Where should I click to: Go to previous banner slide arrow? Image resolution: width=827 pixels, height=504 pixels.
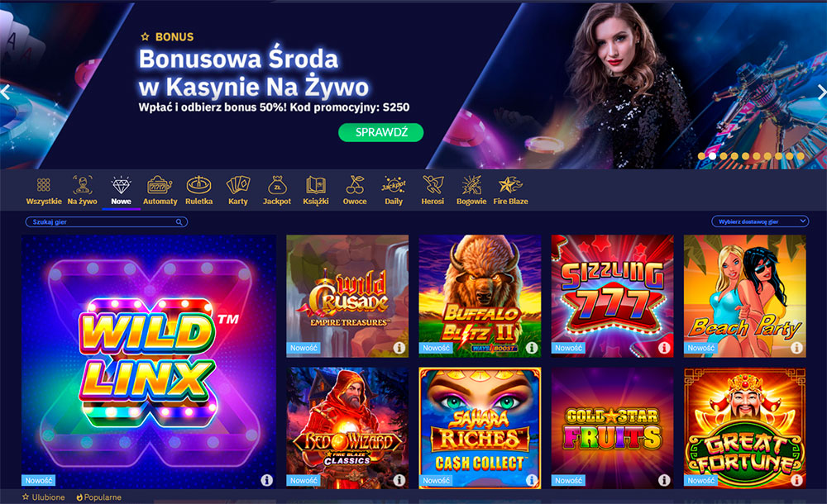[5, 93]
